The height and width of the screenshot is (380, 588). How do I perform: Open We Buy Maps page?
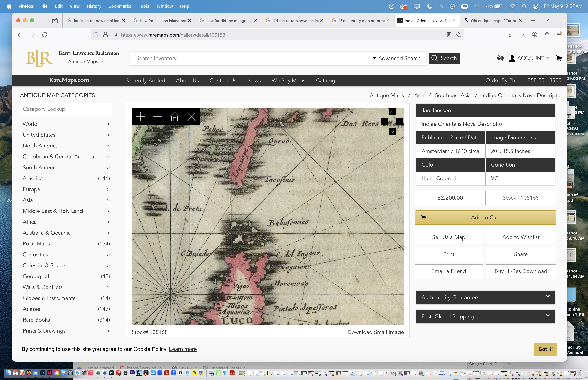tap(288, 80)
